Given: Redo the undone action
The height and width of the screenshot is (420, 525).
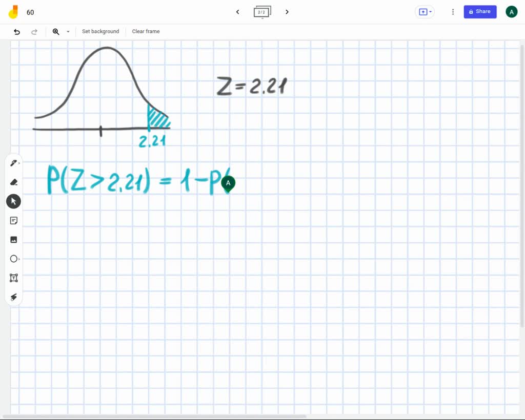Looking at the screenshot, I should click(34, 31).
